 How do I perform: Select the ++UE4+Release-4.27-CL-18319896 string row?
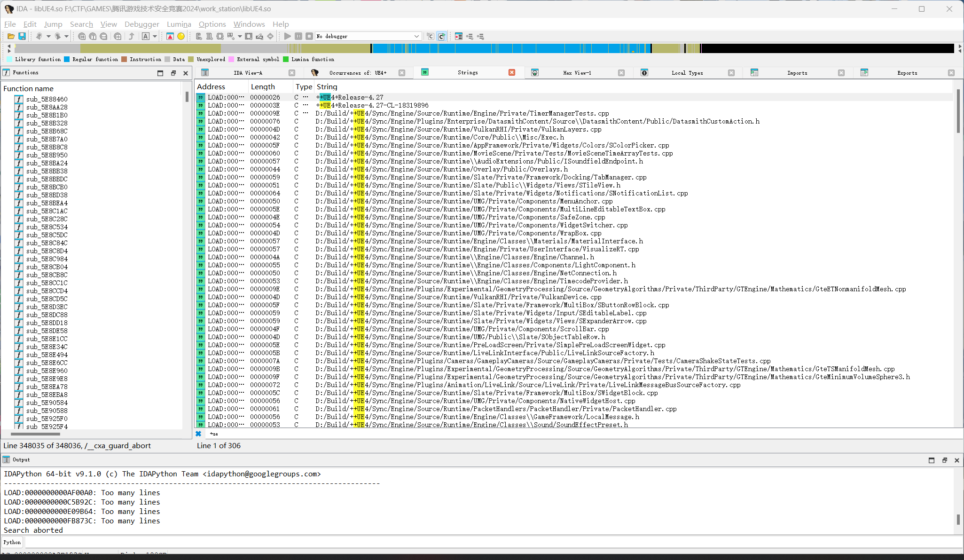[x=574, y=105]
